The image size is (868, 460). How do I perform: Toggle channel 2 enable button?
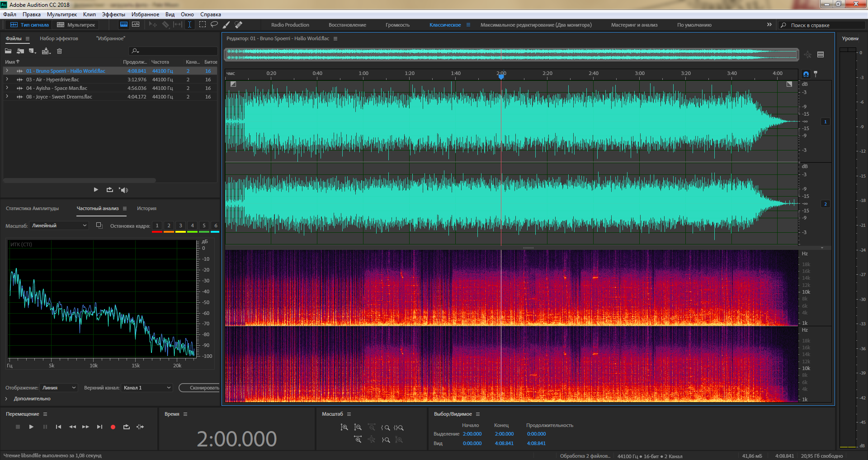[826, 204]
